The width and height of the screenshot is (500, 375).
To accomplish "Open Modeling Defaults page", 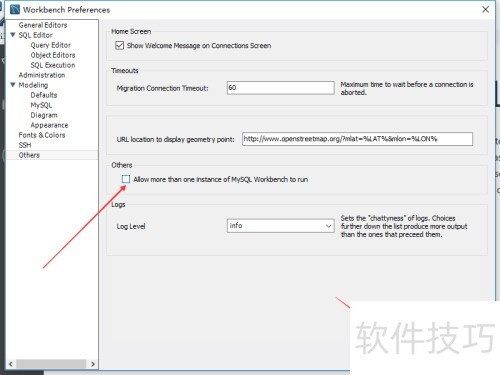I will tap(44, 95).
